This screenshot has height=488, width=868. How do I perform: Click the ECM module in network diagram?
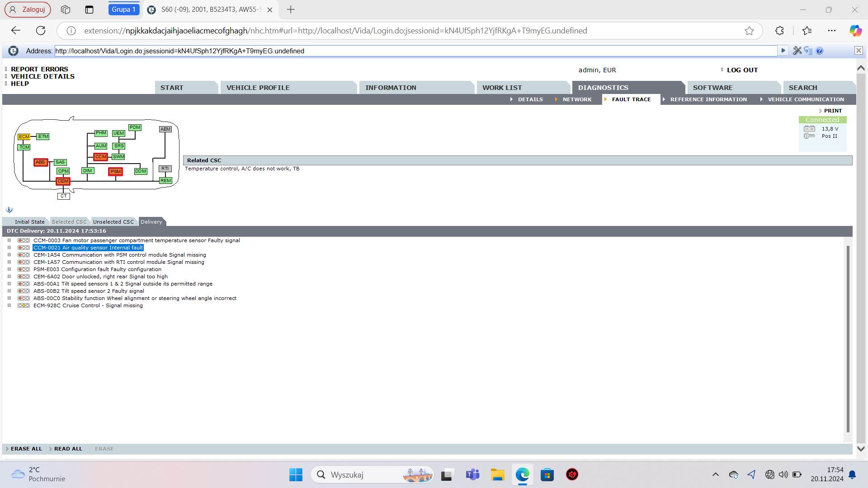coord(24,137)
